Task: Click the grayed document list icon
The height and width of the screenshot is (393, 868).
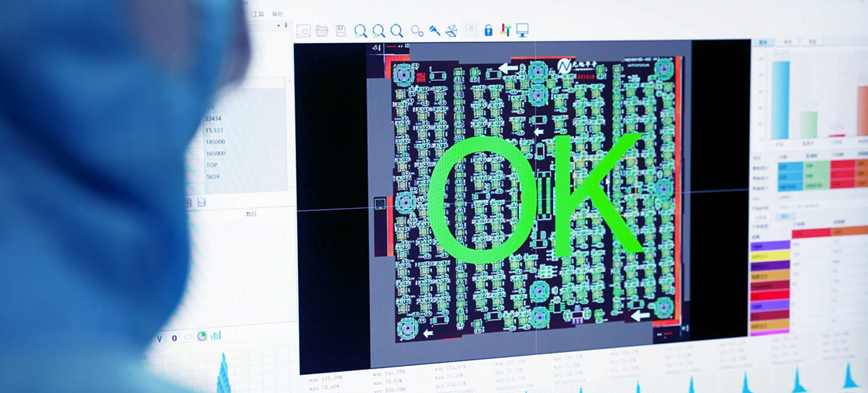Action: tap(472, 30)
